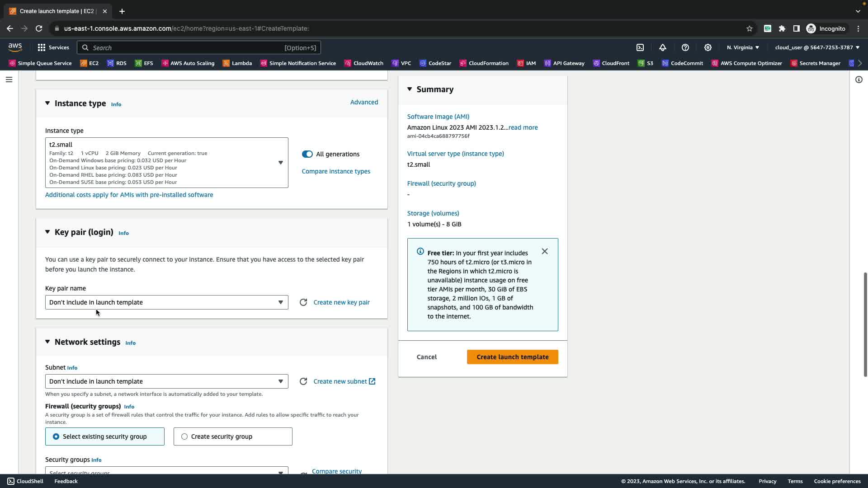Open Compare instance types link
Image resolution: width=868 pixels, height=488 pixels.
click(x=336, y=171)
